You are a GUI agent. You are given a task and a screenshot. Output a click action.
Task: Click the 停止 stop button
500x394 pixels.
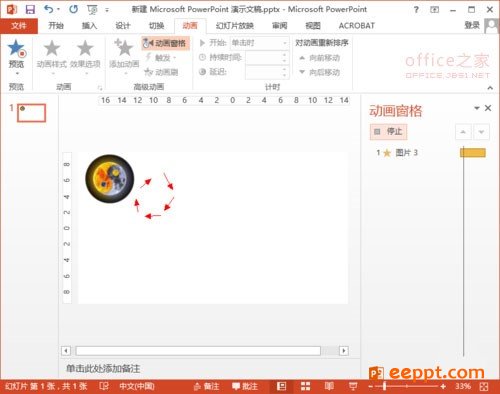pyautogui.click(x=388, y=132)
